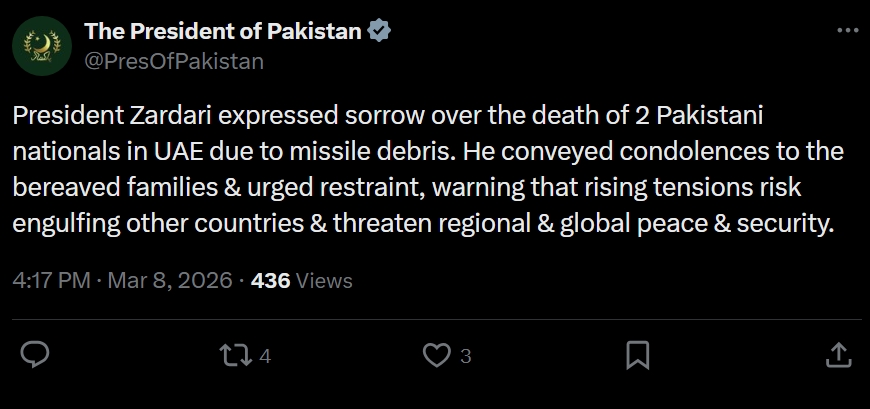Screen dimensions: 870x409
Task: Open The President of Pakistan display name
Action: [222, 31]
